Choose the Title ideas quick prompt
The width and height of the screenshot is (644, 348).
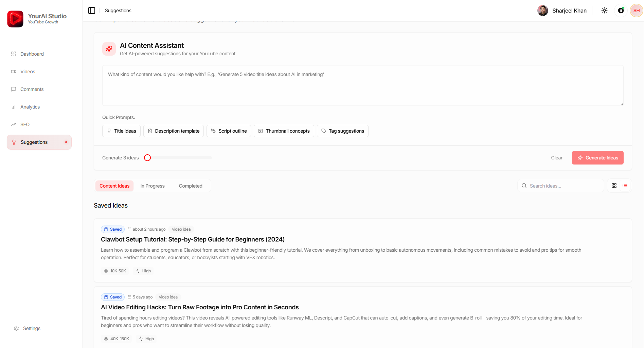click(x=121, y=131)
